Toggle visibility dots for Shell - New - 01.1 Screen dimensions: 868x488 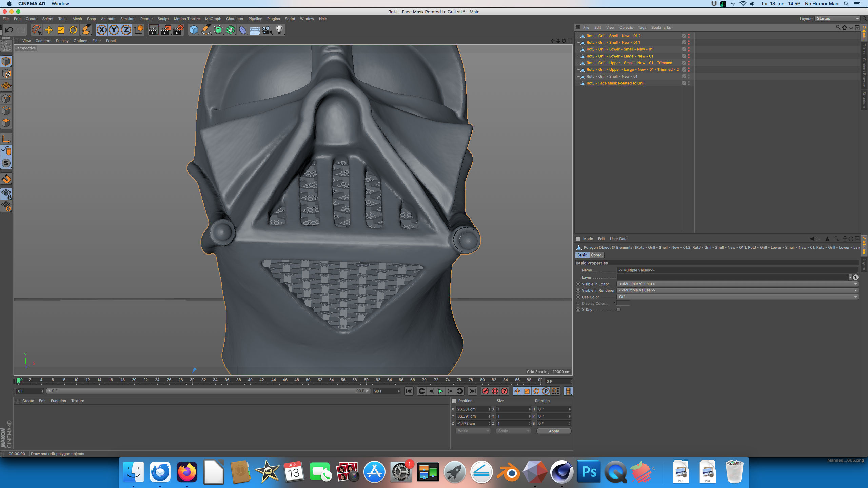coord(689,42)
